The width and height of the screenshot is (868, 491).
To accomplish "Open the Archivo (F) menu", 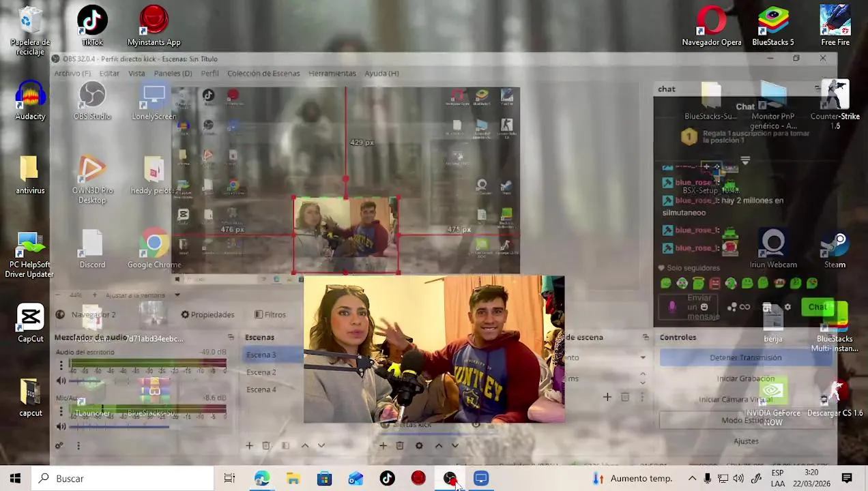I will tap(72, 73).
